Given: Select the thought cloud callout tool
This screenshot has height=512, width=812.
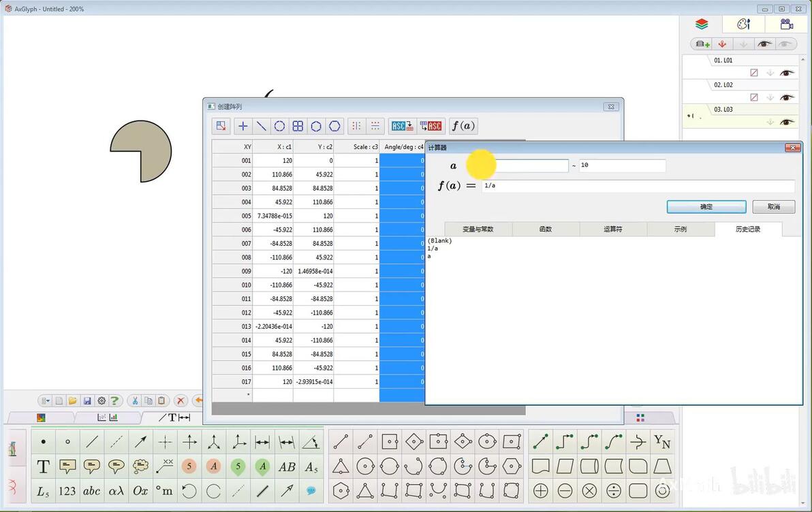Looking at the screenshot, I should pos(140,466).
